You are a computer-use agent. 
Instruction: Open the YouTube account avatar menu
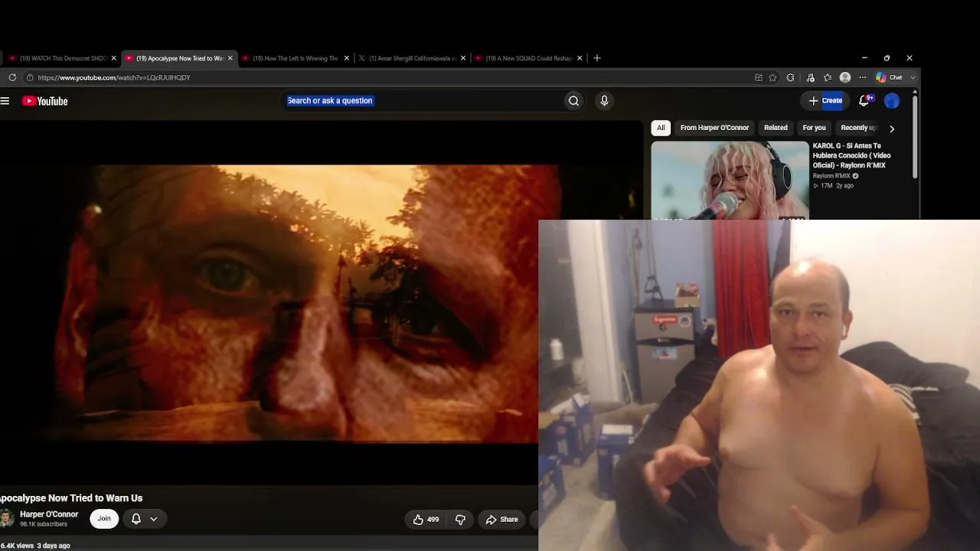892,101
